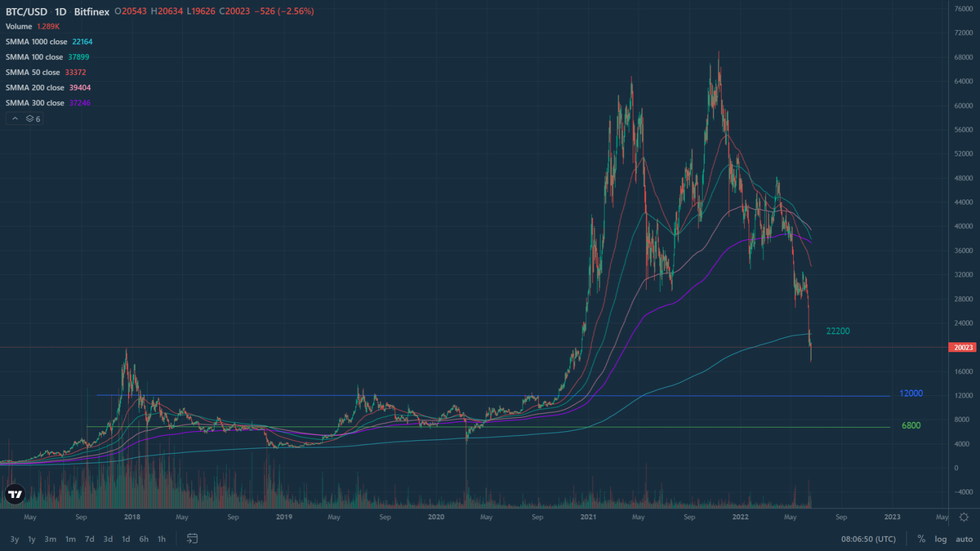Set the time range to 1h
980x551 pixels.
pyautogui.click(x=162, y=540)
